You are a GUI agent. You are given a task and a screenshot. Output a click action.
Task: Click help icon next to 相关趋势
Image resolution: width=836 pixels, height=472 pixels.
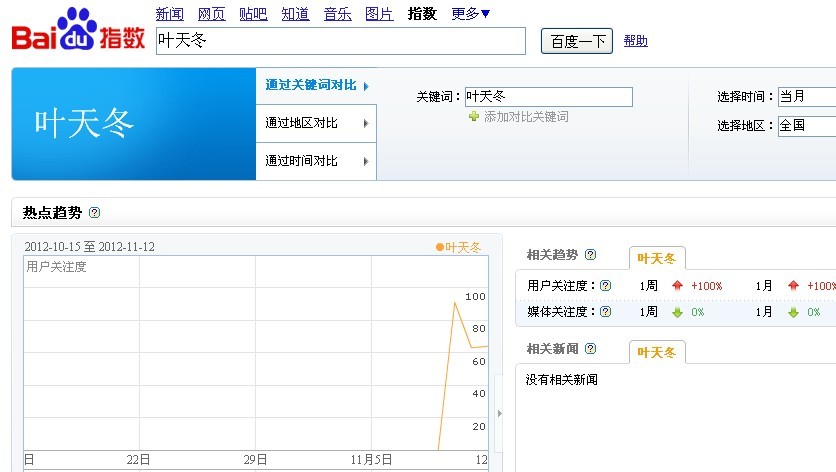(590, 255)
